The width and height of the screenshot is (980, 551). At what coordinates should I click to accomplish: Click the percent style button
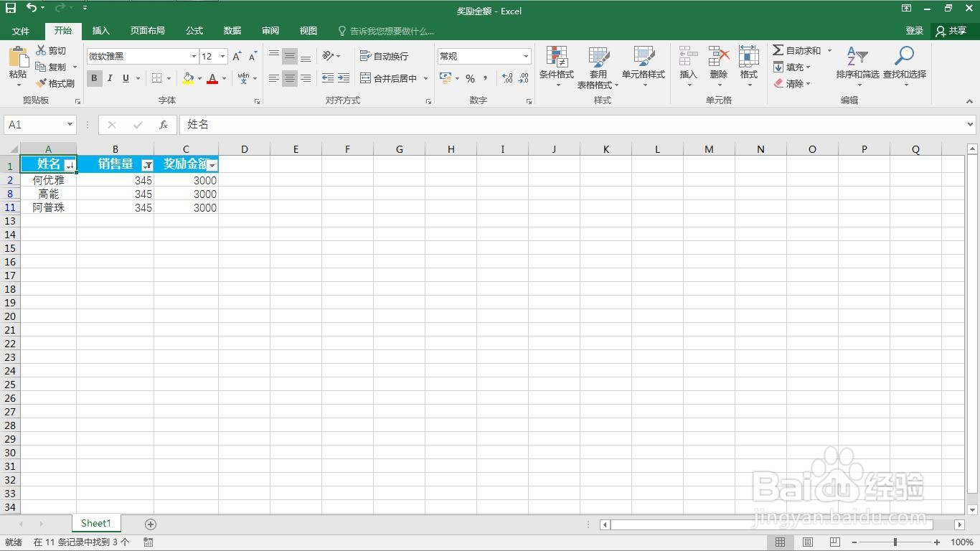tap(470, 78)
